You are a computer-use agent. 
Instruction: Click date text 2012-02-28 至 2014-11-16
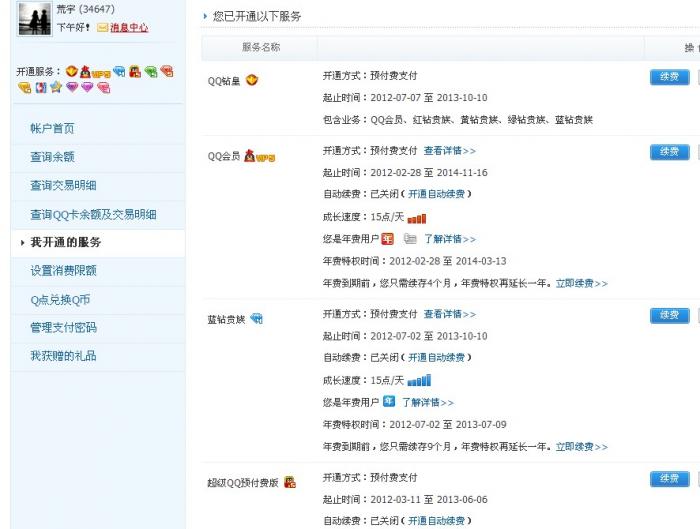pyautogui.click(x=429, y=173)
